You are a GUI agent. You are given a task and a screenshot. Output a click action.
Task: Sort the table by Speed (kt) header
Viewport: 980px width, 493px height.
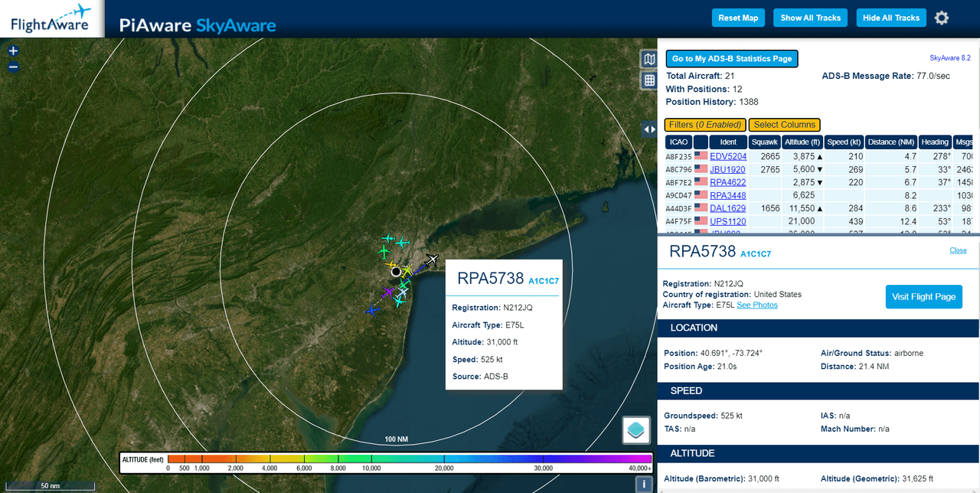[x=844, y=142]
